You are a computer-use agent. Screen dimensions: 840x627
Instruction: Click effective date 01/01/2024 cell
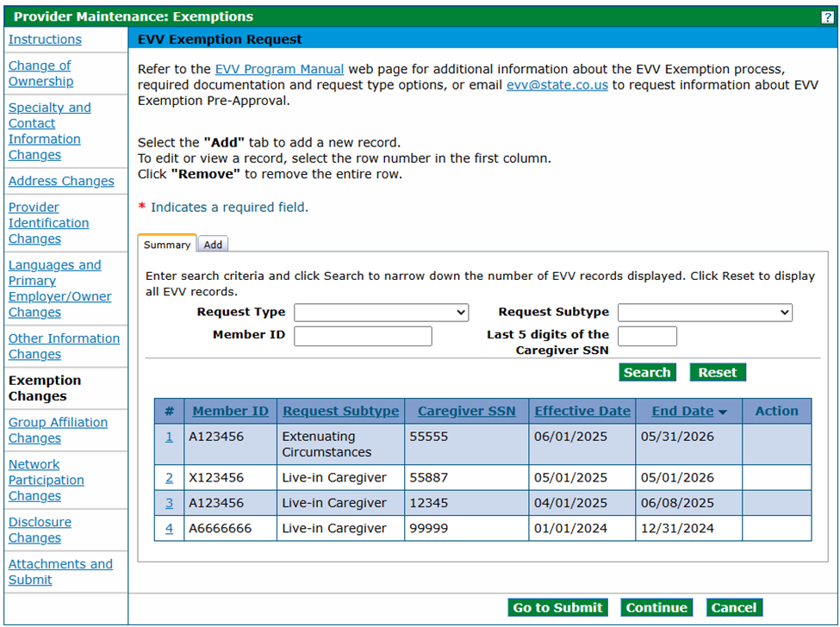tap(582, 529)
